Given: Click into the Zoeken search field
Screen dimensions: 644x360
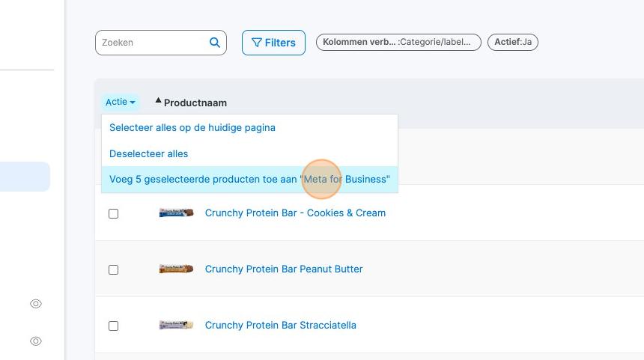Looking at the screenshot, I should coord(152,43).
